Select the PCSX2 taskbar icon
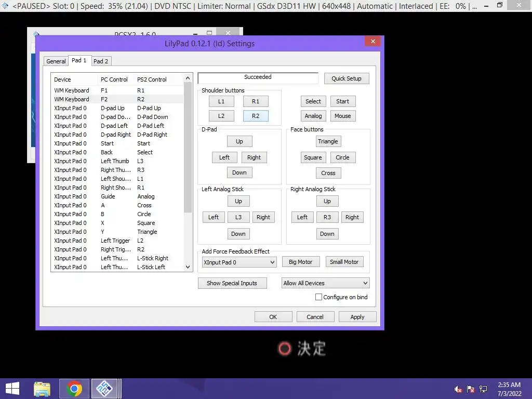This screenshot has width=532, height=399. pyautogui.click(x=104, y=389)
